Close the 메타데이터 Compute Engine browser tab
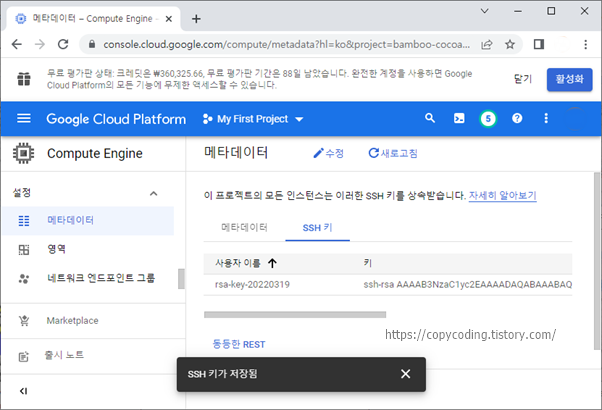This screenshot has height=410, width=602. pyautogui.click(x=169, y=19)
